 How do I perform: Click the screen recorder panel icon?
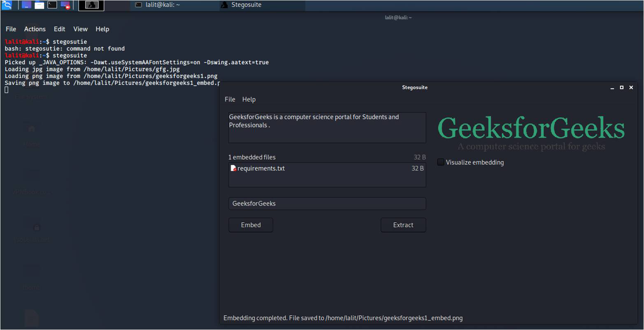click(x=65, y=5)
